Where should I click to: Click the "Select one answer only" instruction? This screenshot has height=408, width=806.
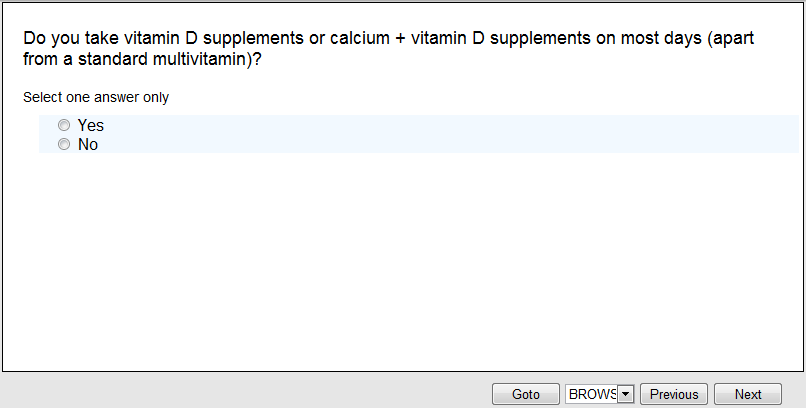[96, 98]
